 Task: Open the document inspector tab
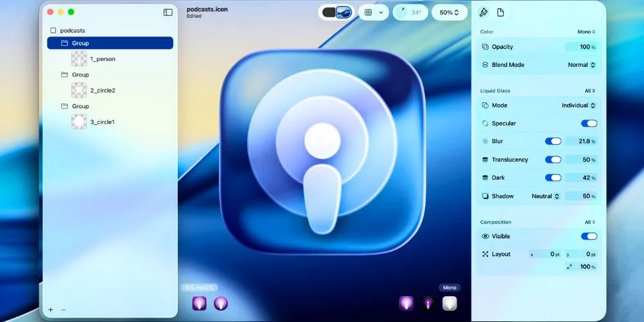click(500, 12)
